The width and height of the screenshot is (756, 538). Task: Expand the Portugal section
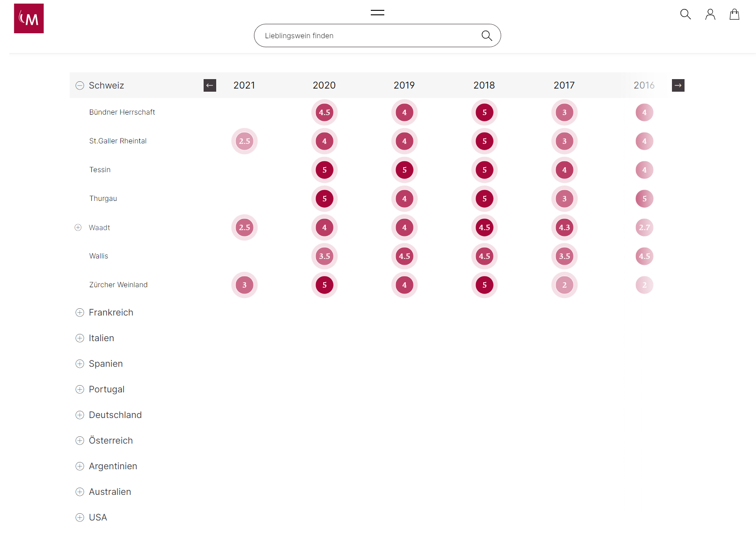(x=80, y=389)
